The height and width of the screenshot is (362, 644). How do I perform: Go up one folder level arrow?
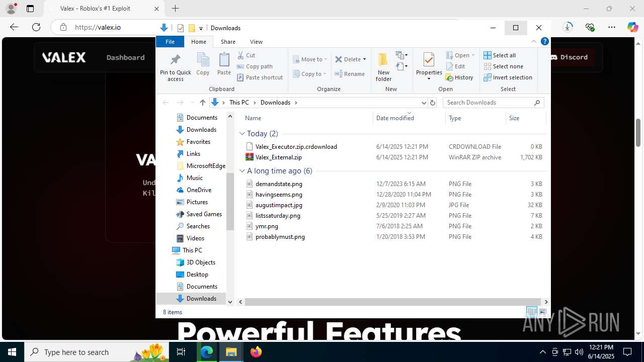[x=202, y=103]
